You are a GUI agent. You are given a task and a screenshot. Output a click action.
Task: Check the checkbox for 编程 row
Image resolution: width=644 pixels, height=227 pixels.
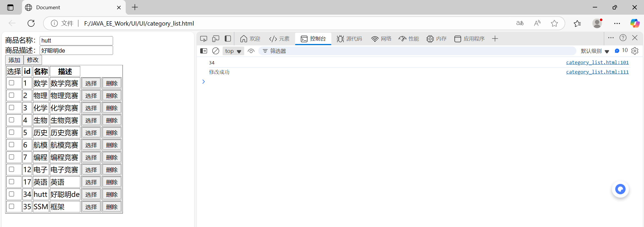[12, 157]
